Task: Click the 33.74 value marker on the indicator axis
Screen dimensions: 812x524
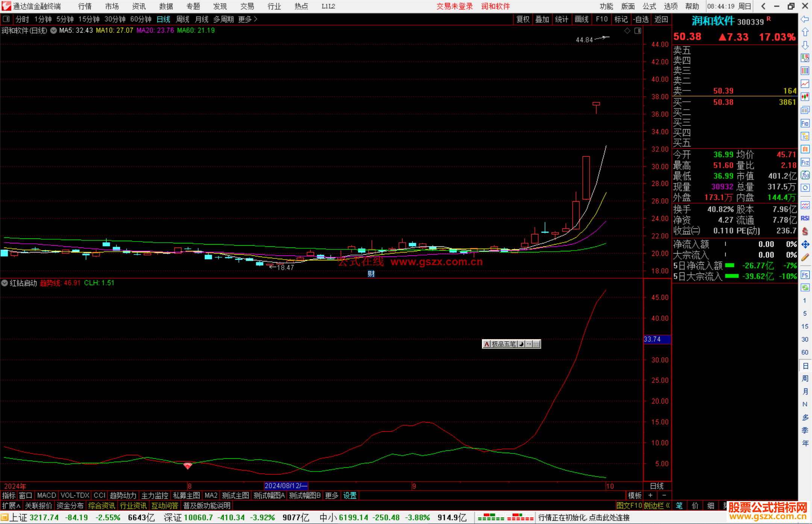Action: point(657,339)
